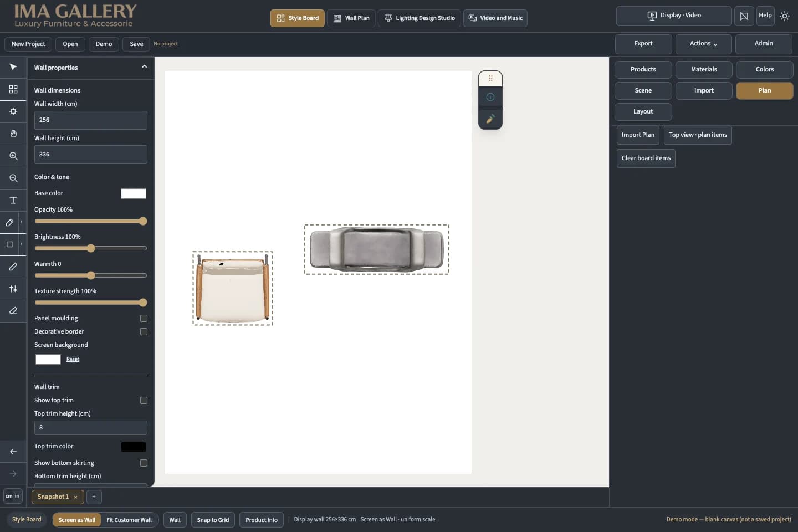Add a new snapshot with the plus button
The width and height of the screenshot is (798, 532).
click(x=94, y=497)
